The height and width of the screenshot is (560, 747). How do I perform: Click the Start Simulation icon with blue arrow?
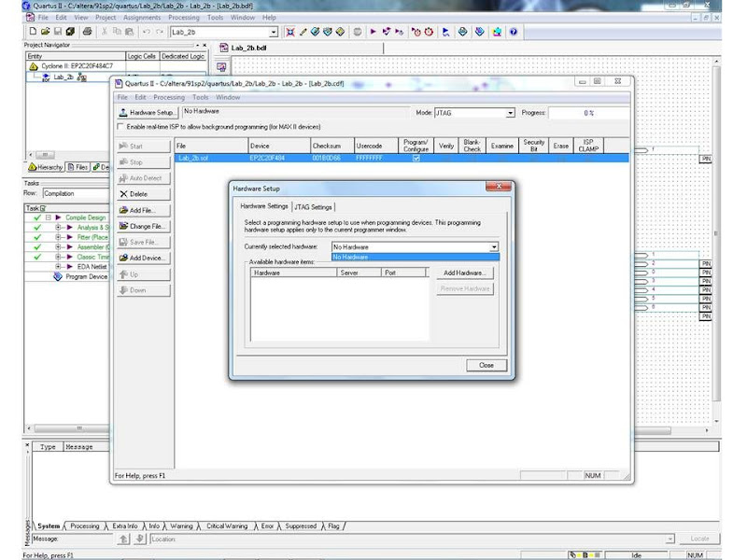click(x=446, y=32)
